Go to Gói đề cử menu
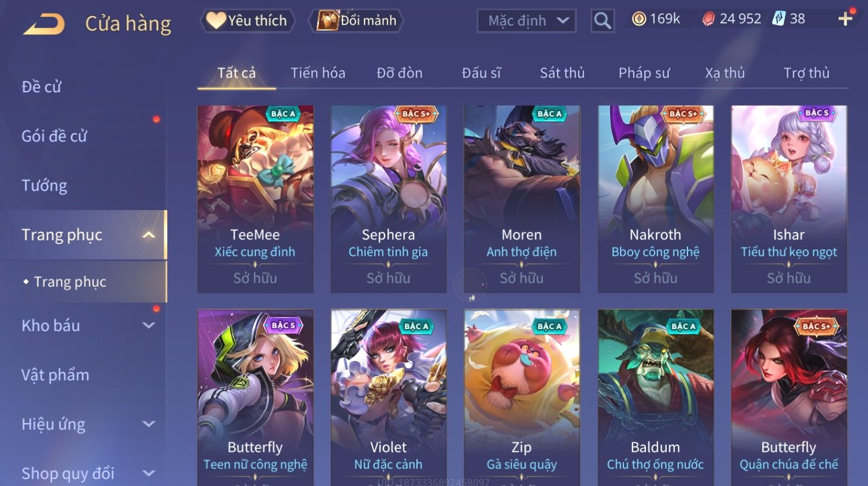Image resolution: width=868 pixels, height=486 pixels. tap(54, 136)
